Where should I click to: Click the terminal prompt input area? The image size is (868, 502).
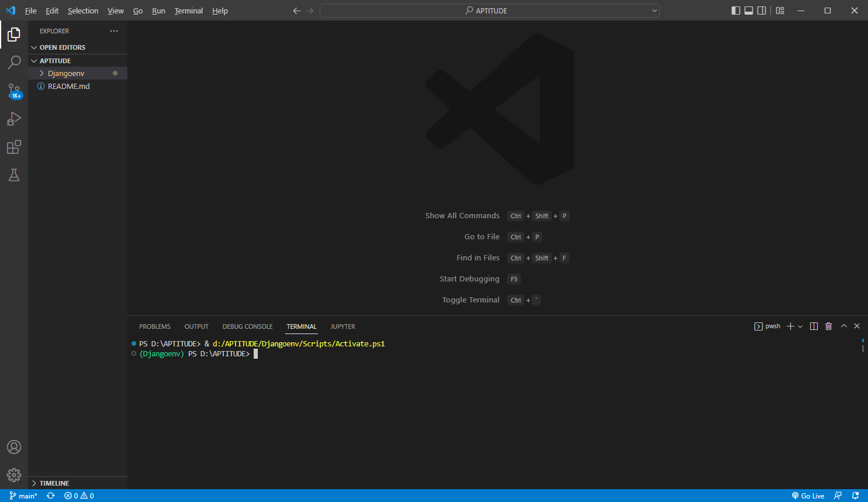tap(255, 354)
